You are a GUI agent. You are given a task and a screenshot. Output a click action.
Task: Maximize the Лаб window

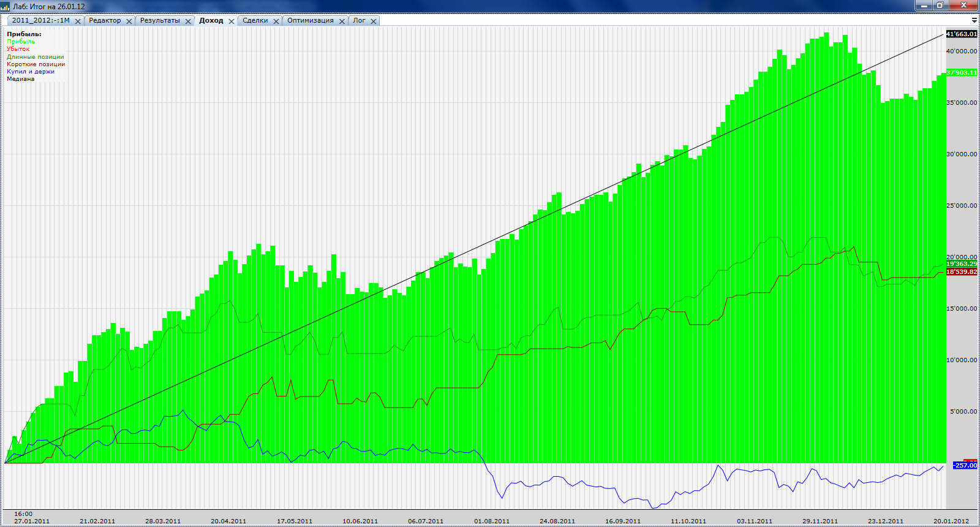(940, 6)
